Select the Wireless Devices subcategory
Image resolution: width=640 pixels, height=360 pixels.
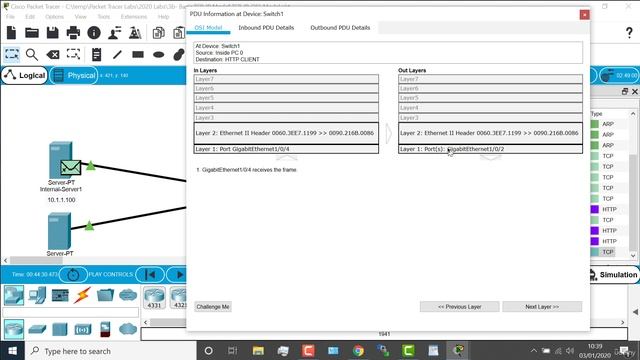click(x=83, y=329)
